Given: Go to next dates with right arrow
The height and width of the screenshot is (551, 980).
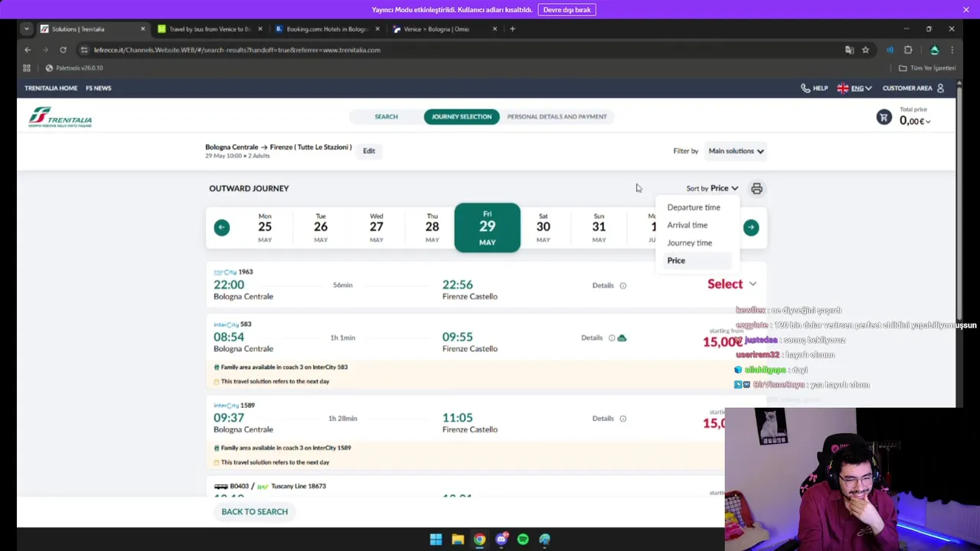Looking at the screenshot, I should [751, 227].
